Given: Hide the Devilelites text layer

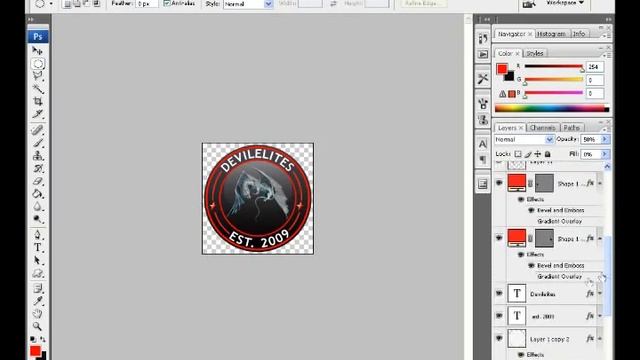Looking at the screenshot, I should (499, 293).
